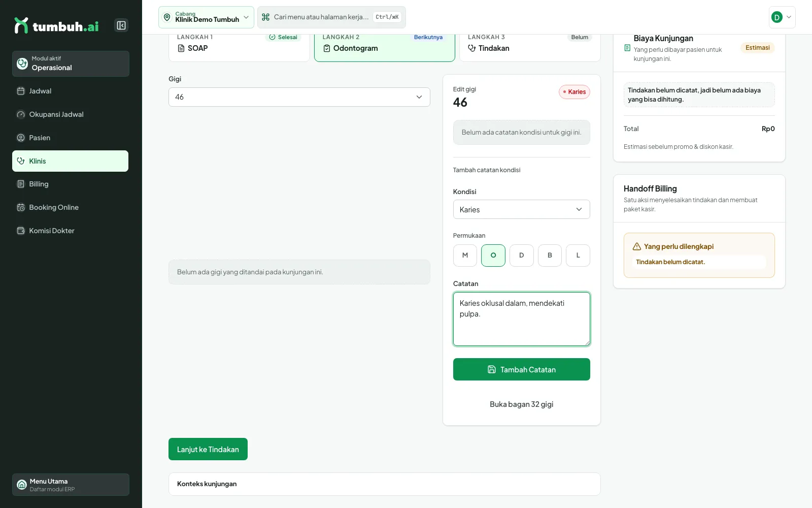Screen dimensions: 812x508
Task: Click the Tambah Catatan button
Action: pos(522,369)
